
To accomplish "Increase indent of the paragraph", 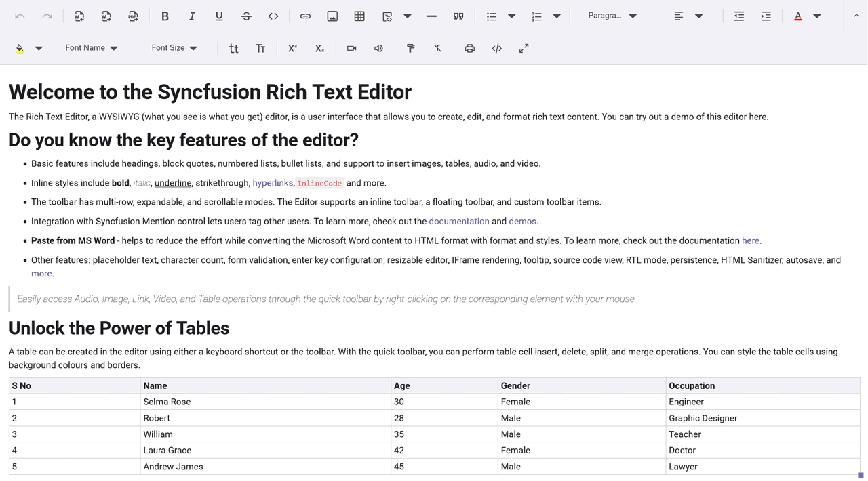I will (x=766, y=16).
